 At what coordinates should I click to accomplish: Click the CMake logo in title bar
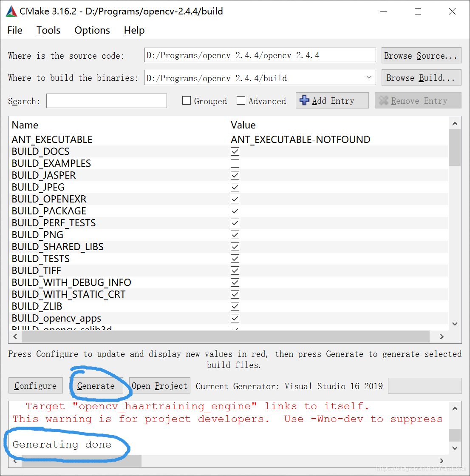click(x=11, y=11)
